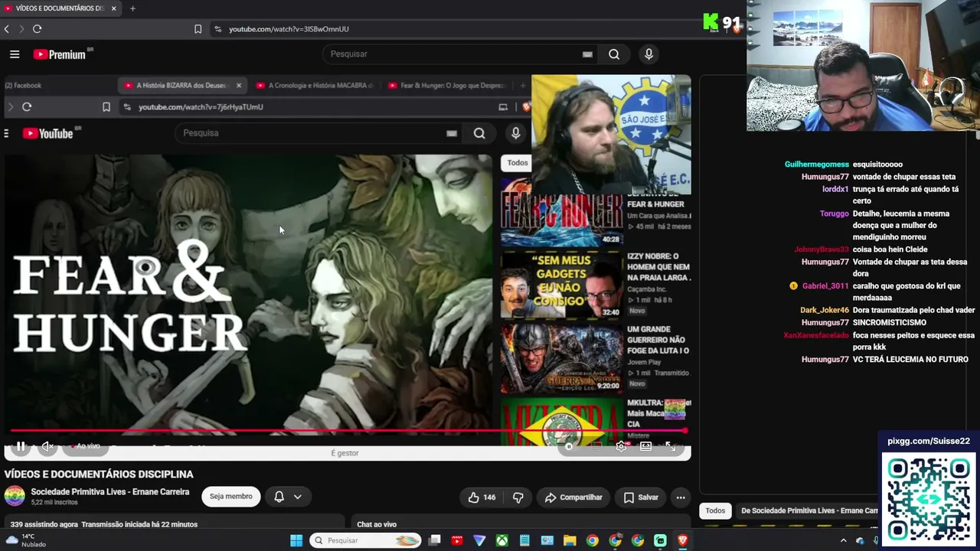This screenshot has width=980, height=551.
Task: Toggle theater mode on the player
Action: 645,446
